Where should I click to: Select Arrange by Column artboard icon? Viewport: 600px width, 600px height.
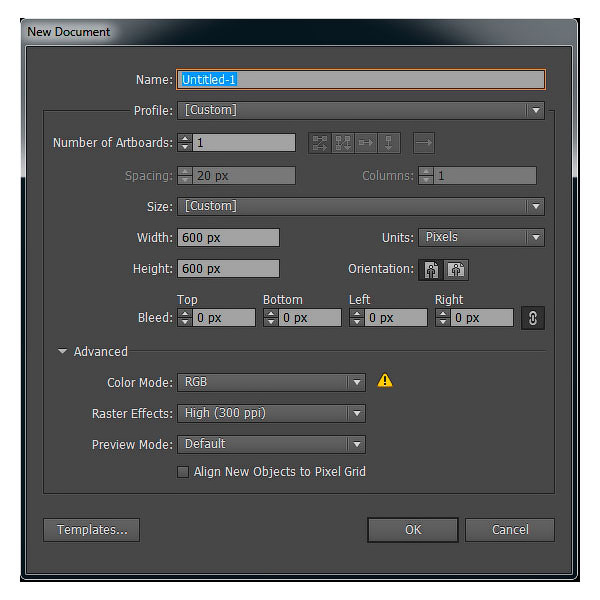[389, 143]
